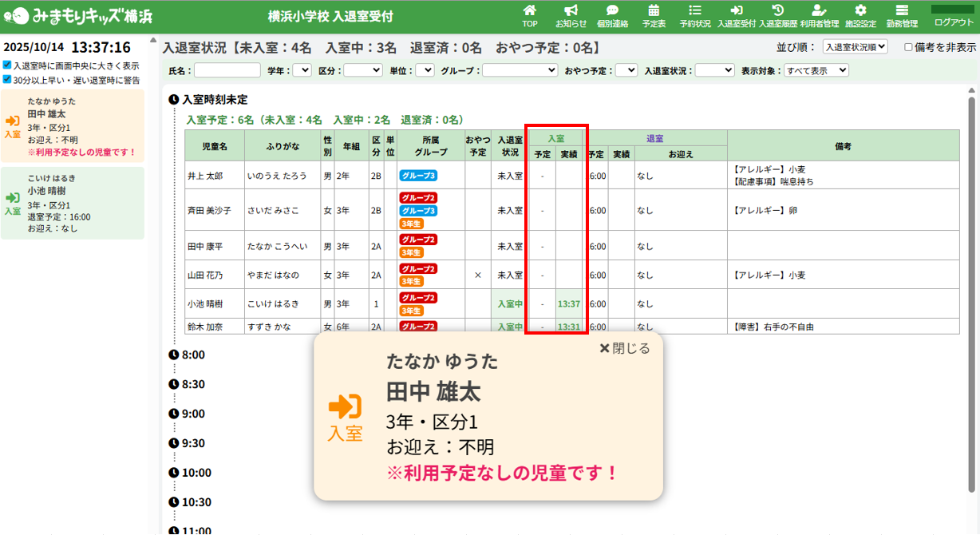This screenshot has height=535, width=980.
Task: Open 施設設定 gear icon
Action: click(x=860, y=11)
